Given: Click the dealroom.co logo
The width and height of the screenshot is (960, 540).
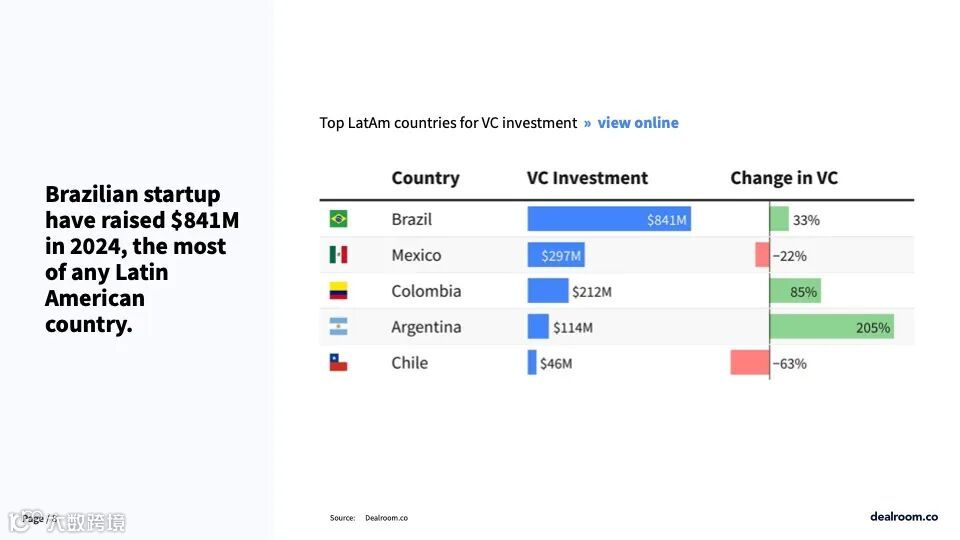Looking at the screenshot, I should 903,516.
